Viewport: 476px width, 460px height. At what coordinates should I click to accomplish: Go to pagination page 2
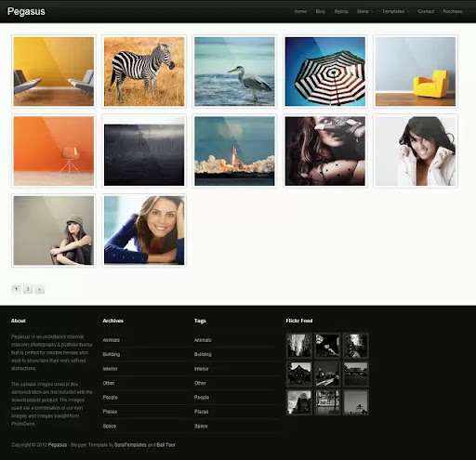coord(28,289)
